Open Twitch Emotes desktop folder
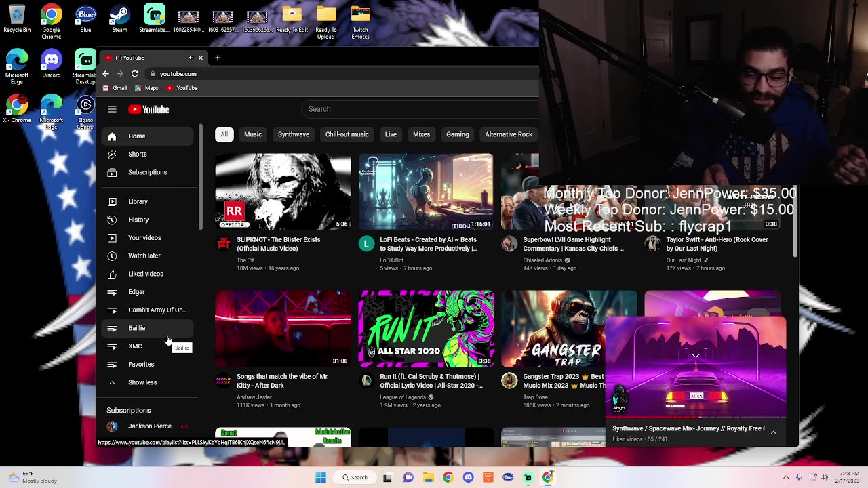The width and height of the screenshot is (868, 488). pyautogui.click(x=360, y=22)
